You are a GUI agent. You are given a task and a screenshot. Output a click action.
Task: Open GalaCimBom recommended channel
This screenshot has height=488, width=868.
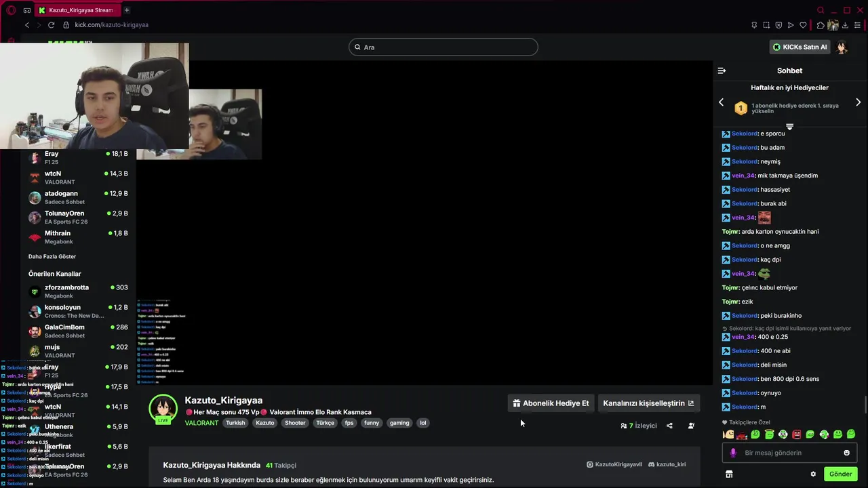[x=78, y=331]
